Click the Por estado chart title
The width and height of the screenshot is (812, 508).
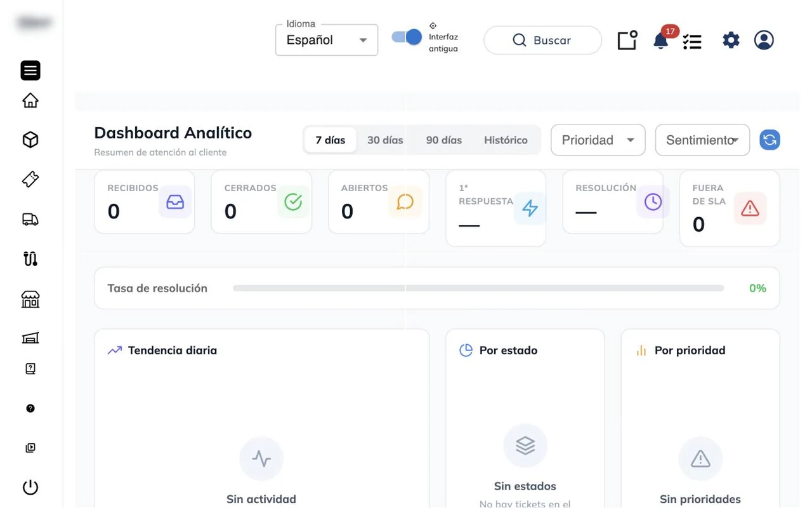pyautogui.click(x=508, y=351)
